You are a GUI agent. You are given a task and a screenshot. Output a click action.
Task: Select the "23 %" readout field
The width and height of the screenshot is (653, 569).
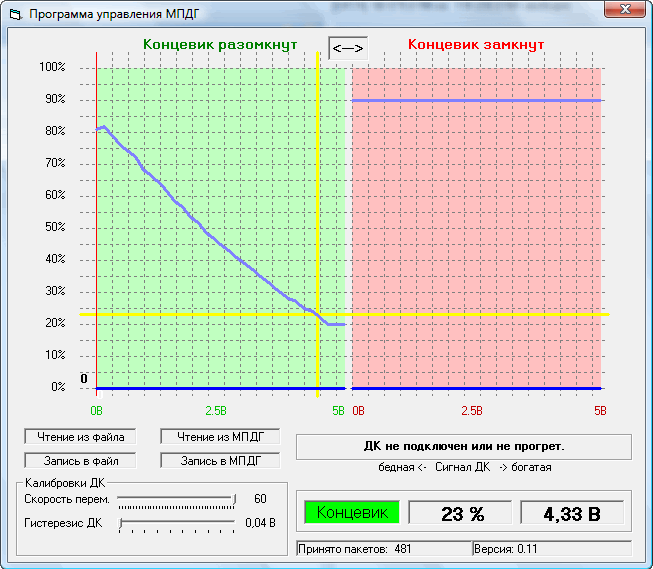pyautogui.click(x=462, y=514)
